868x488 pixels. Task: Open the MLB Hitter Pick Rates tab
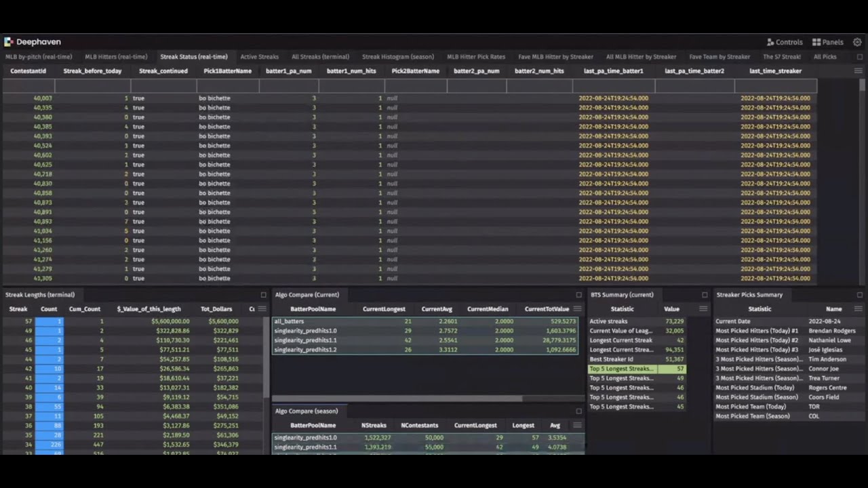pyautogui.click(x=476, y=57)
